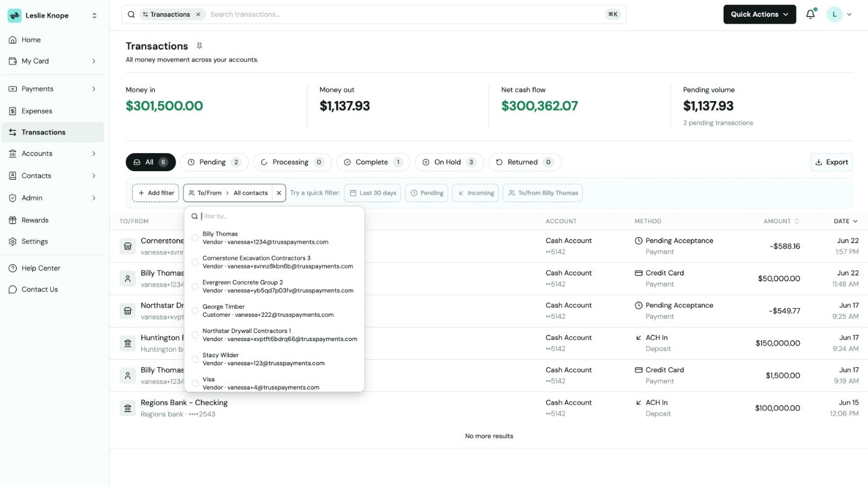868x485 pixels.
Task: Click the Add filter button
Action: click(156, 193)
